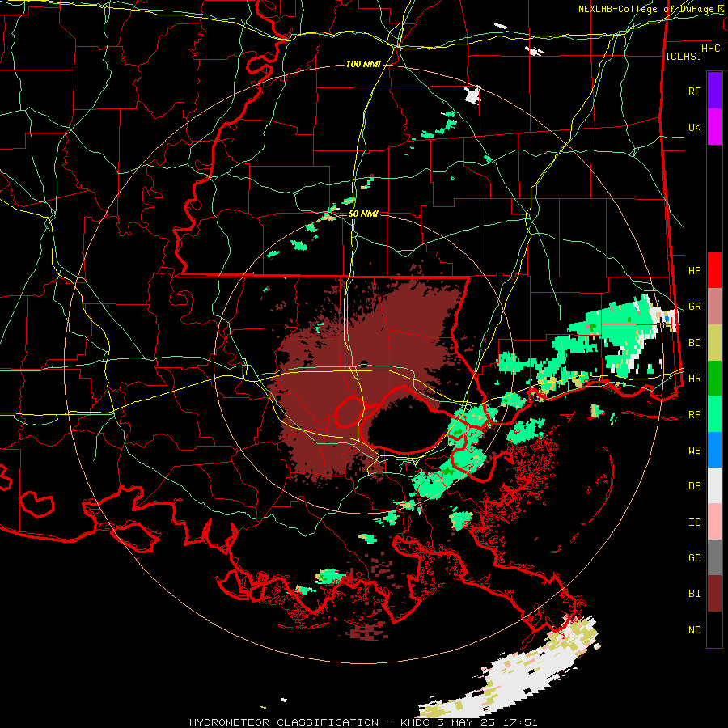Viewport: 728px width, 728px height.
Task: Click the dark green HR legend swatch
Action: [x=714, y=379]
